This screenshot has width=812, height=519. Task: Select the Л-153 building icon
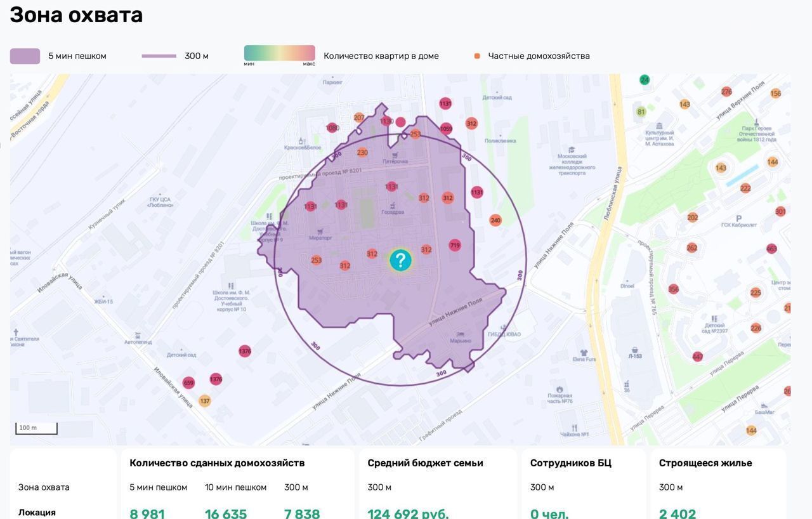tap(635, 349)
